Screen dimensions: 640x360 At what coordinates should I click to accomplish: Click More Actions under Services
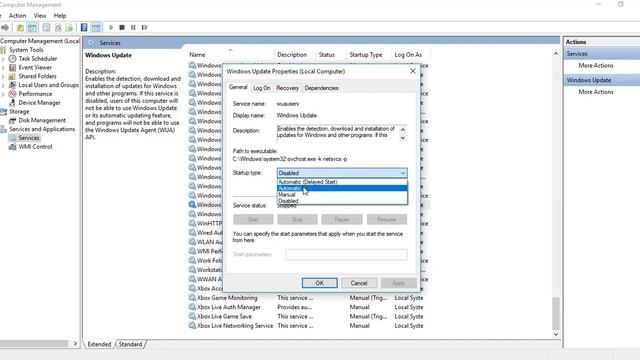pyautogui.click(x=596, y=65)
